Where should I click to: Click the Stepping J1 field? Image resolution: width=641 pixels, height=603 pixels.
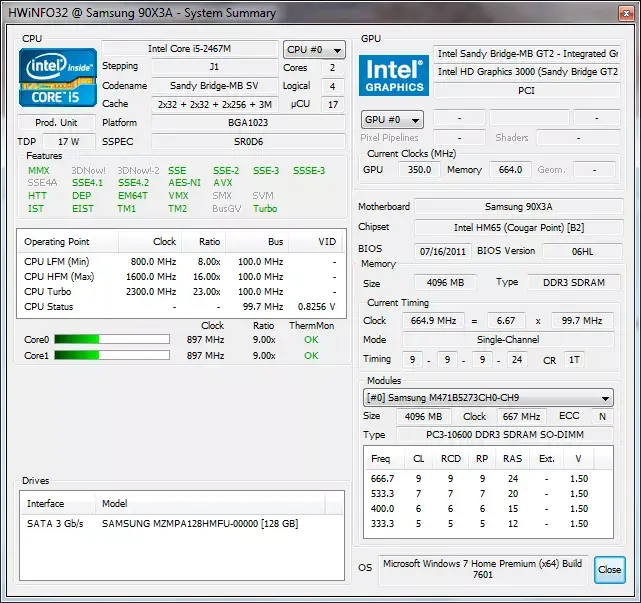pyautogui.click(x=215, y=67)
